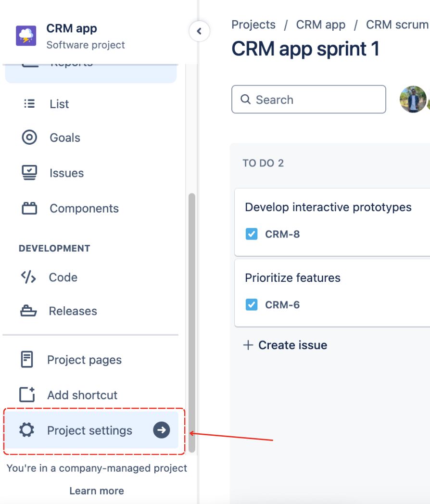This screenshot has height=504, width=430.
Task: Select the List icon in sidebar
Action: [x=29, y=104]
